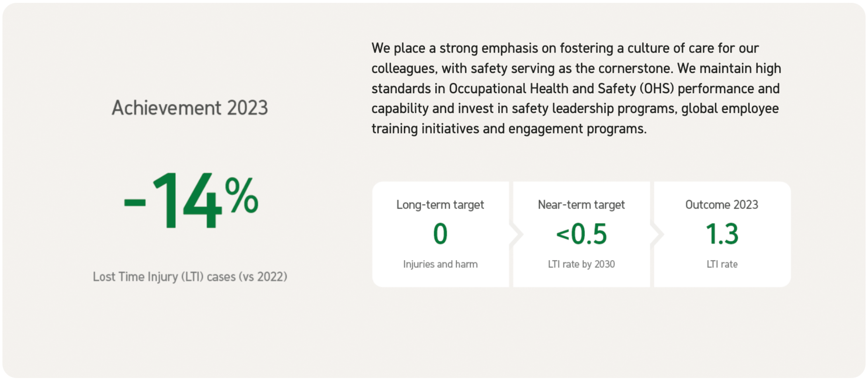Click the Injuries and harm label
The image size is (868, 380).
click(440, 264)
